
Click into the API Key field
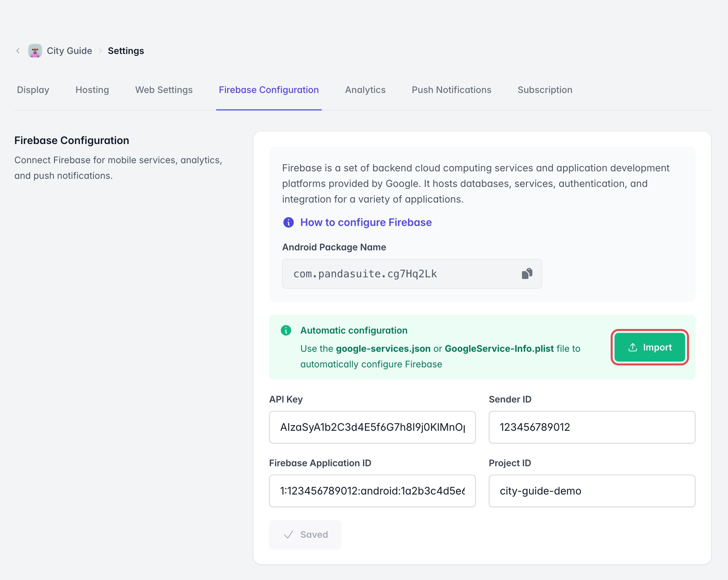tap(372, 427)
